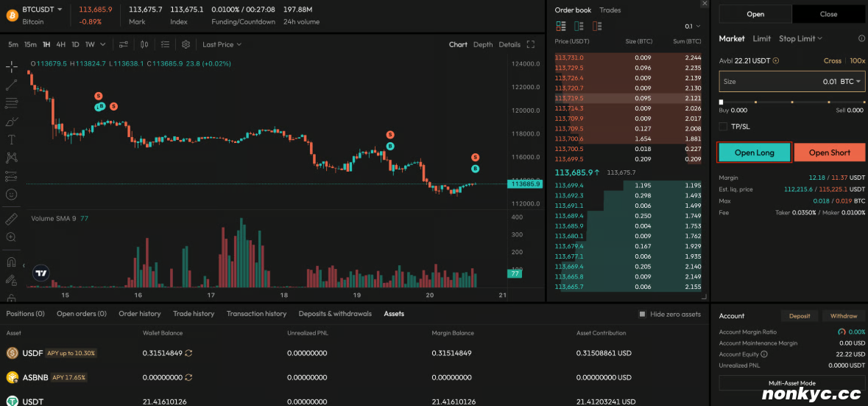The image size is (868, 406).
Task: Close the order book panel
Action: (704, 4)
